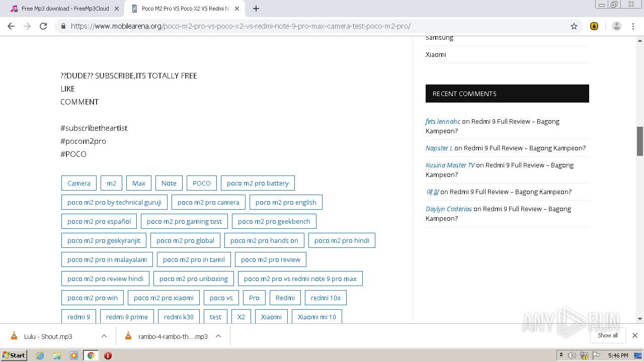This screenshot has width=644, height=362.
Task: Open the redmi 10x tag
Action: click(x=326, y=298)
